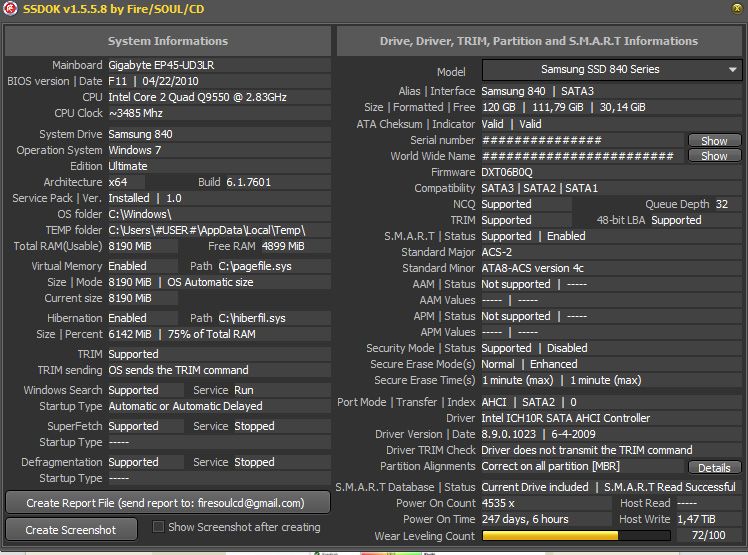Show the hidden World Wide Name
The height and width of the screenshot is (555, 748).
coord(714,156)
